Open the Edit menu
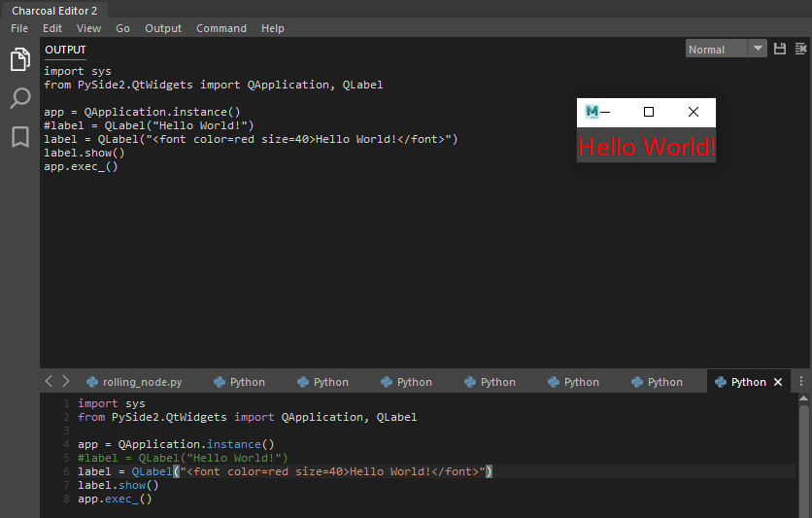This screenshot has width=812, height=518. point(52,28)
